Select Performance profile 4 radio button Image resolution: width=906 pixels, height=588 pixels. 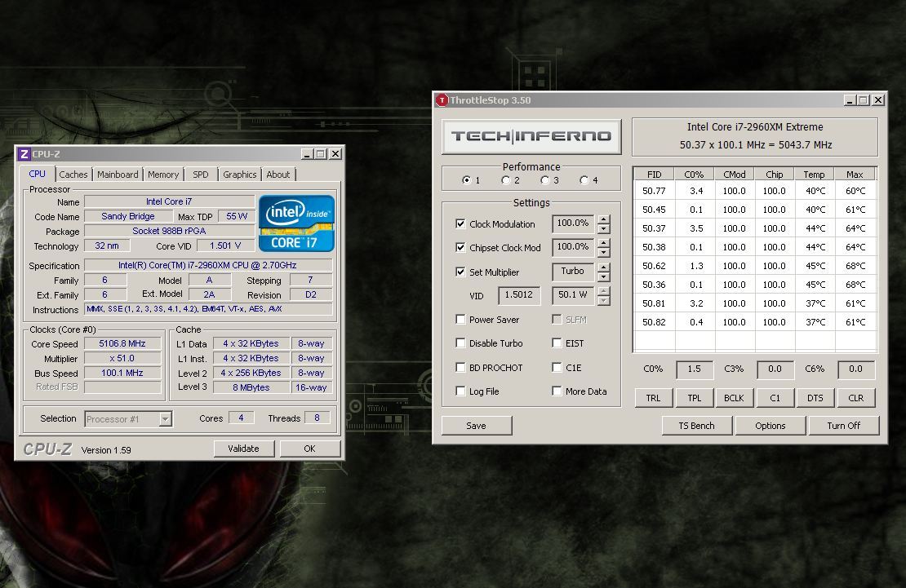point(584,180)
